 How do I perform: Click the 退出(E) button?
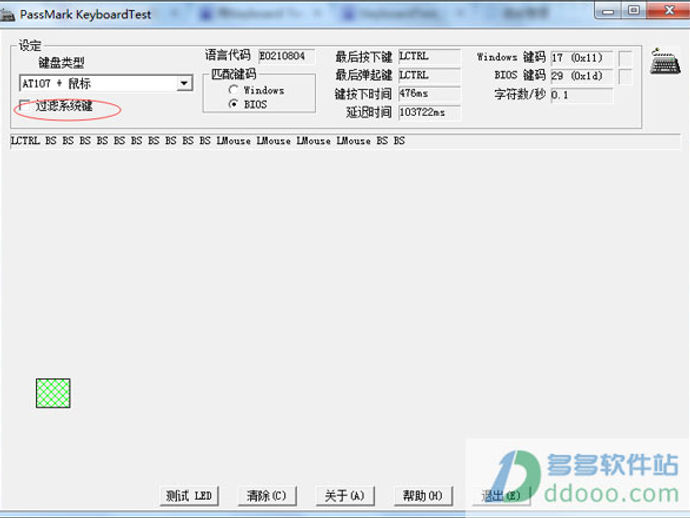pos(501,496)
